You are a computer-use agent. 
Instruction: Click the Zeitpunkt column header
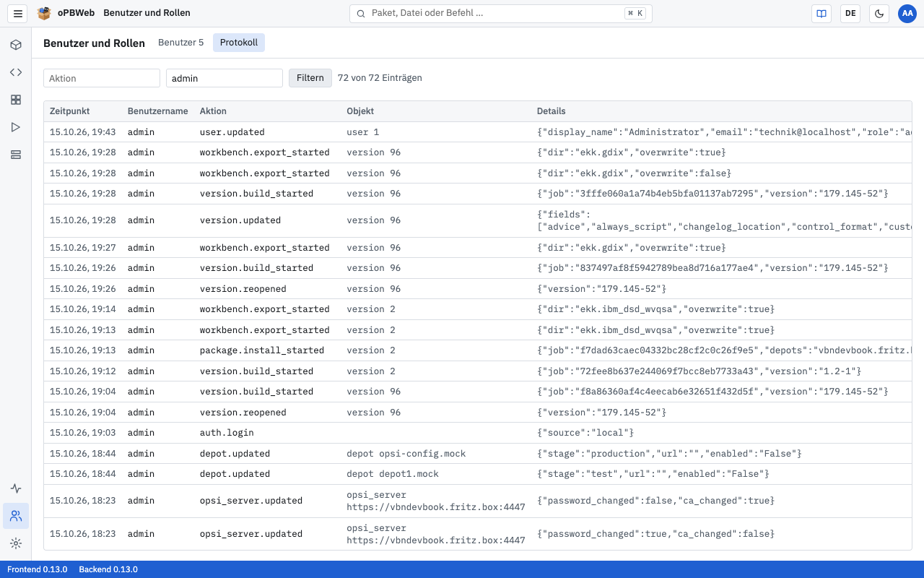coord(70,111)
